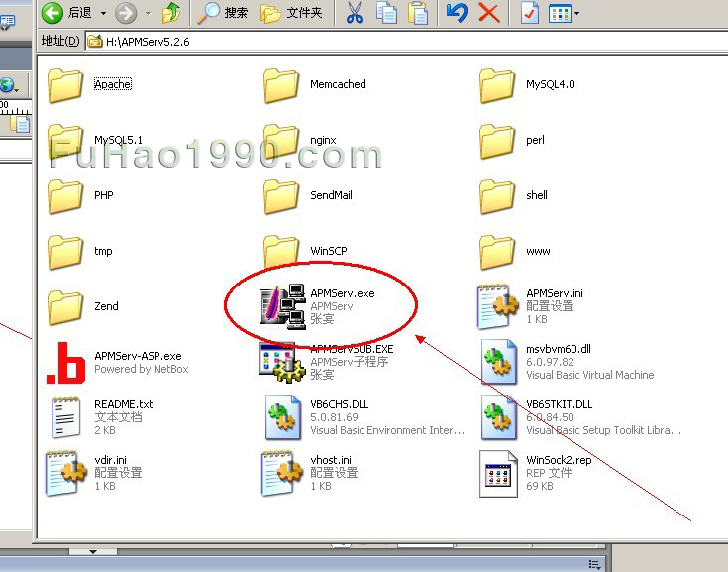Select the nginx folder

coord(299,141)
